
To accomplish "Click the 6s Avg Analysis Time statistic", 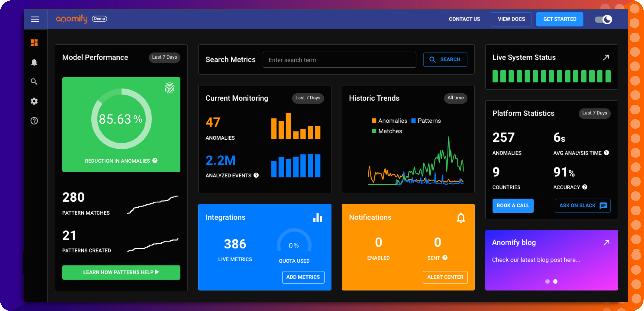I will (x=559, y=138).
